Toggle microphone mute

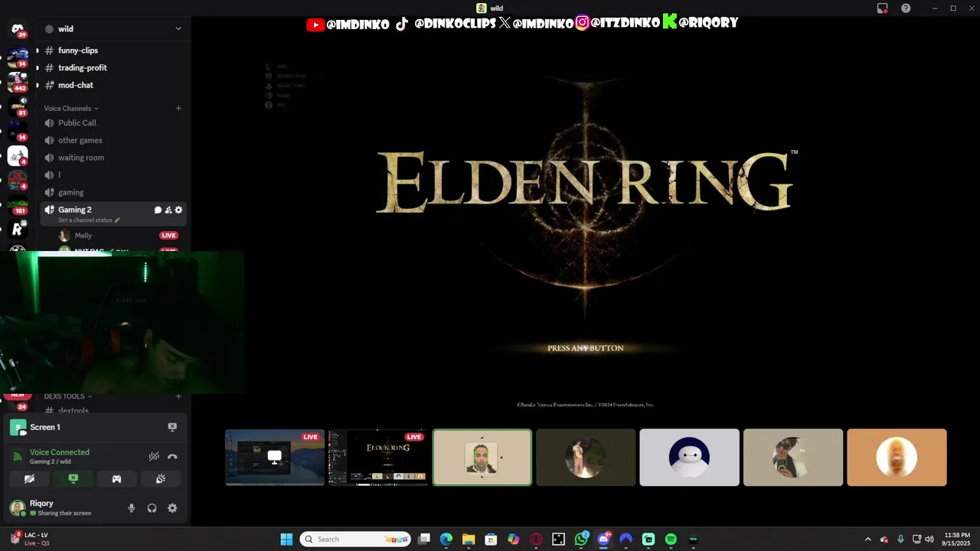pos(131,507)
